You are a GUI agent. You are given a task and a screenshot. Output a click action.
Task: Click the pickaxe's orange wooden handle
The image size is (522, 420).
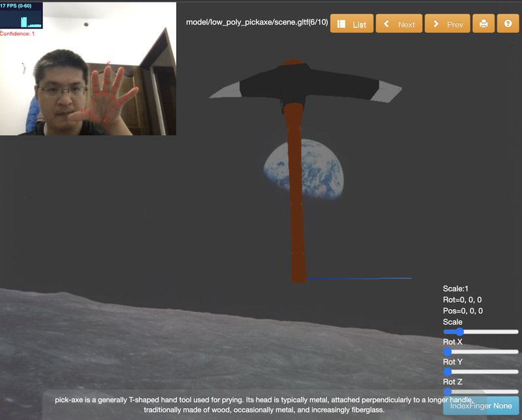(x=296, y=196)
